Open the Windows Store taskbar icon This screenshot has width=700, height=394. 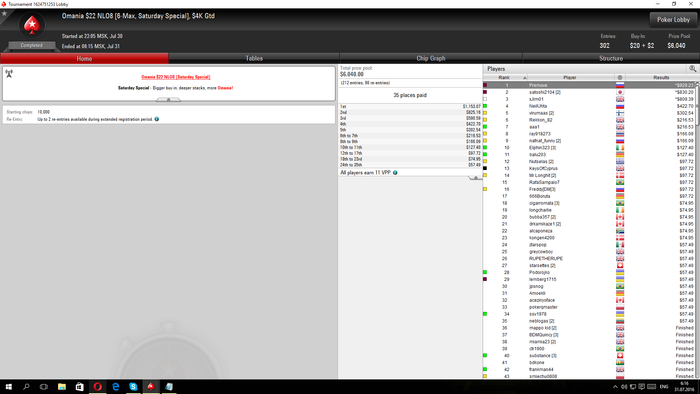pyautogui.click(x=79, y=386)
